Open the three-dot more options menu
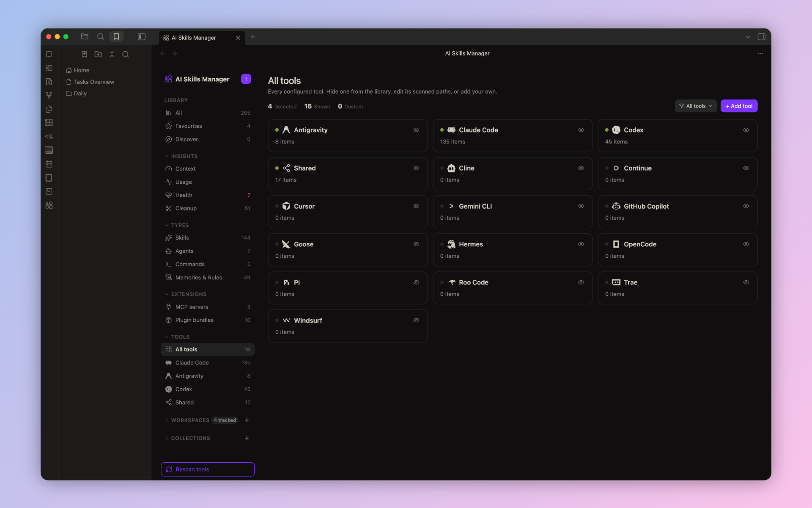The image size is (812, 508). pos(760,53)
